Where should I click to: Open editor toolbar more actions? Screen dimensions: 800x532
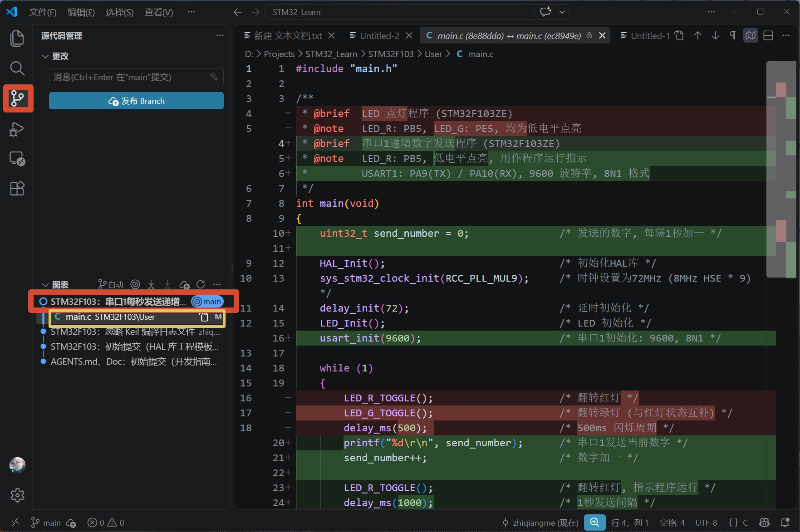786,35
